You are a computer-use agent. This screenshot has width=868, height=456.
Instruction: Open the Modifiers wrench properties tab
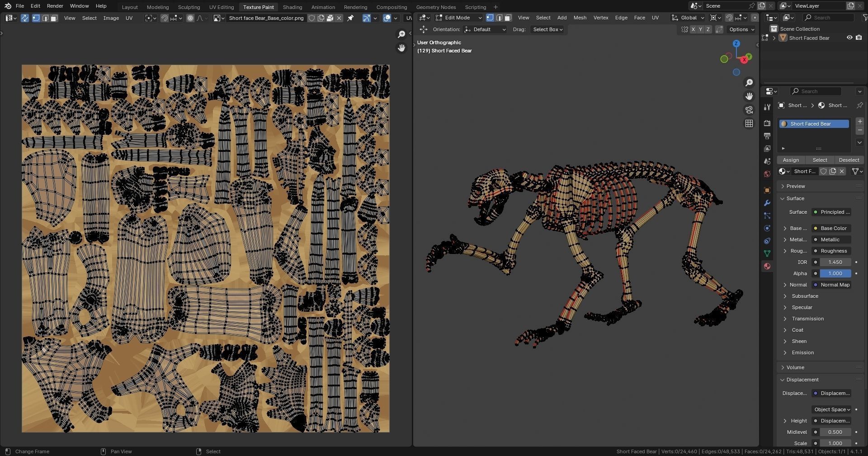[767, 203]
